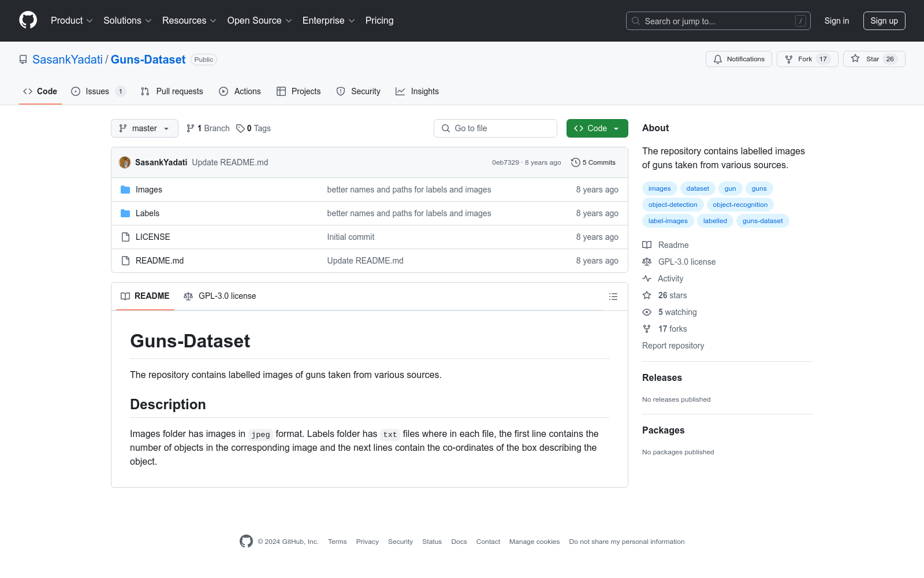The width and height of the screenshot is (924, 578).
Task: Select the GPL-3.0 license tab
Action: tap(220, 296)
